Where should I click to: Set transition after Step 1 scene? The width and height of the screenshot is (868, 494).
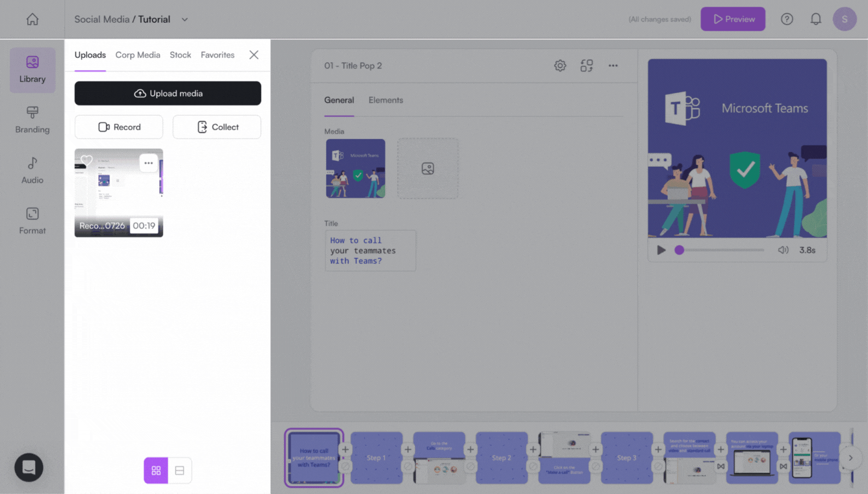pyautogui.click(x=408, y=466)
